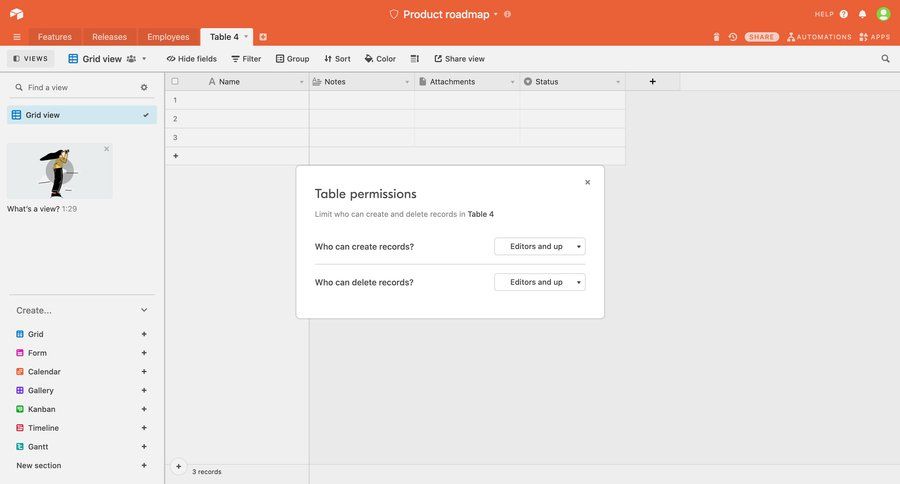Viewport: 900px width, 484px height.
Task: Click the base info icon beside title
Action: tap(507, 14)
